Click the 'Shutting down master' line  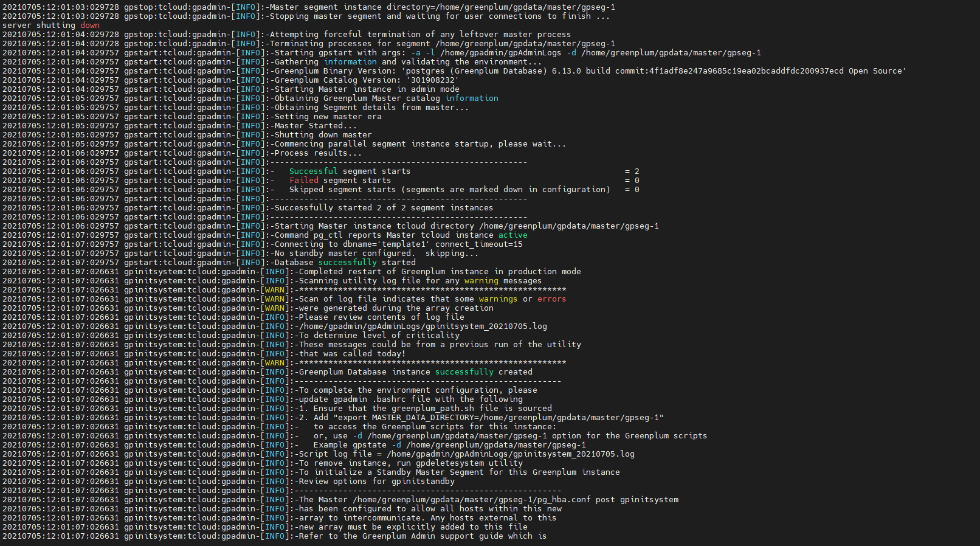(x=323, y=134)
